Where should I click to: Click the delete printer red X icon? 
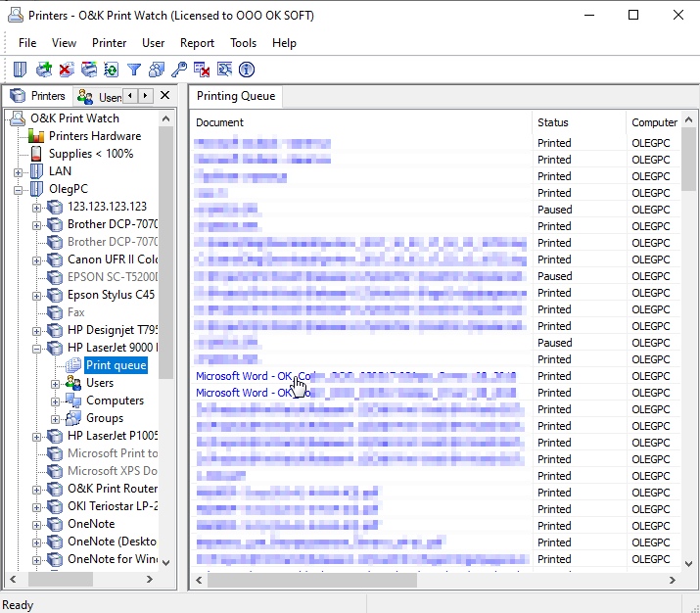tap(66, 70)
